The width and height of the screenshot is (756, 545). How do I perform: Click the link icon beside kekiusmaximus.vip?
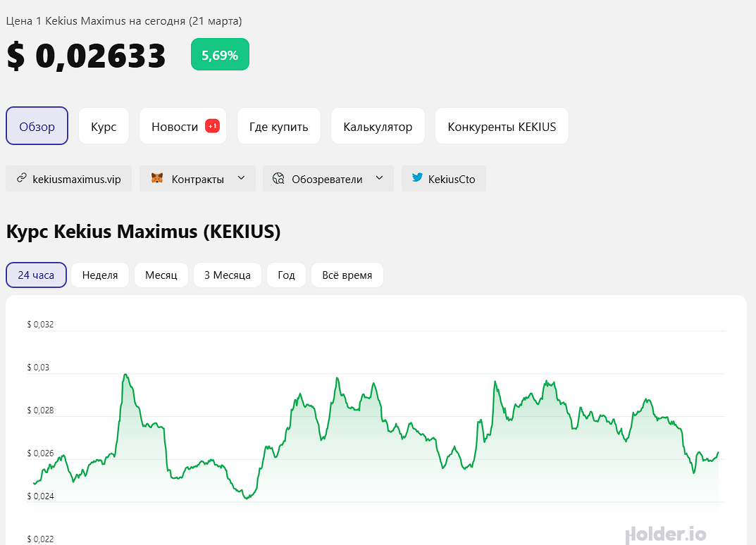pos(21,179)
